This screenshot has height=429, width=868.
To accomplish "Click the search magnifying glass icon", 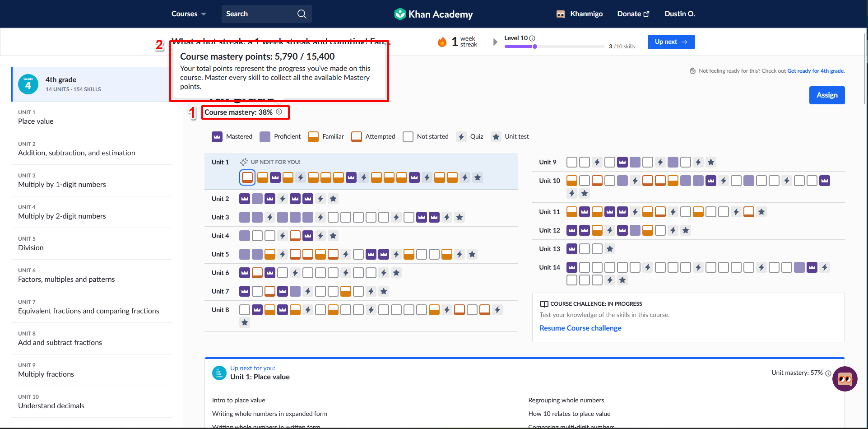I will click(301, 14).
